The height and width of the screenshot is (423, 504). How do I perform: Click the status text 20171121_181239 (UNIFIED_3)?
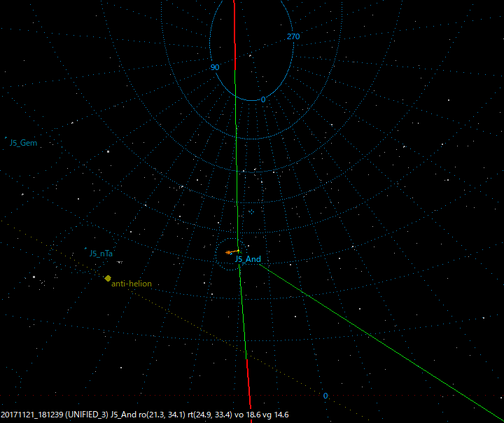tap(55, 415)
